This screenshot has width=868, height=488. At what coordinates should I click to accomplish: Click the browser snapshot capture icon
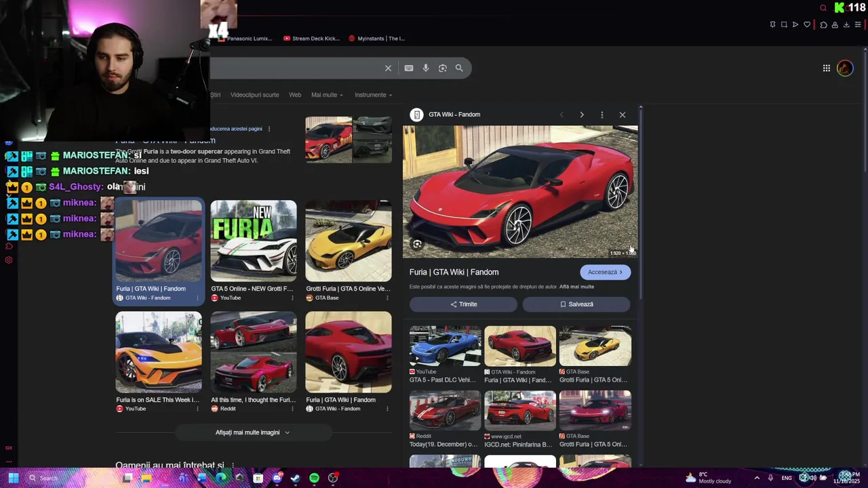[784, 24]
